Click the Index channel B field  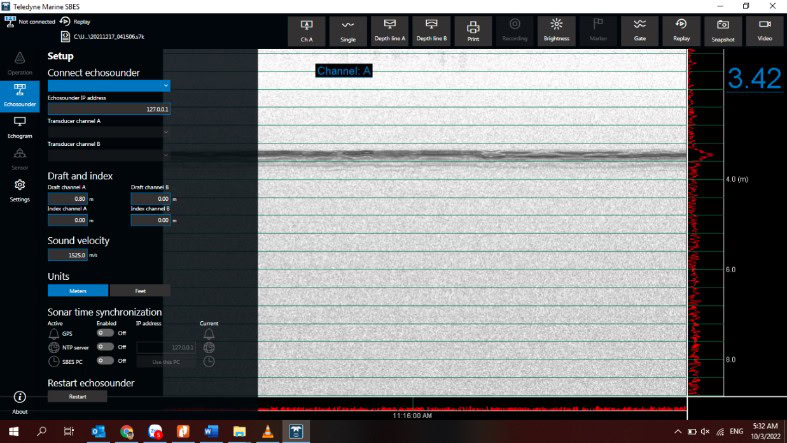151,220
